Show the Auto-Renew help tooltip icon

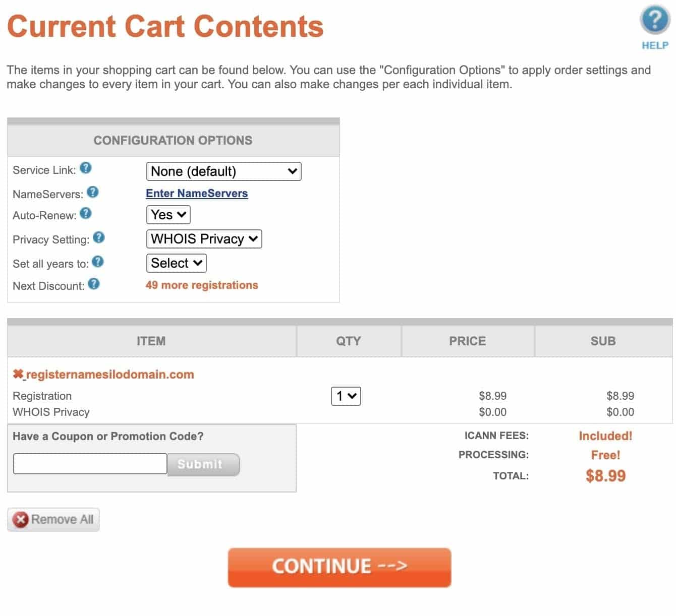[86, 213]
